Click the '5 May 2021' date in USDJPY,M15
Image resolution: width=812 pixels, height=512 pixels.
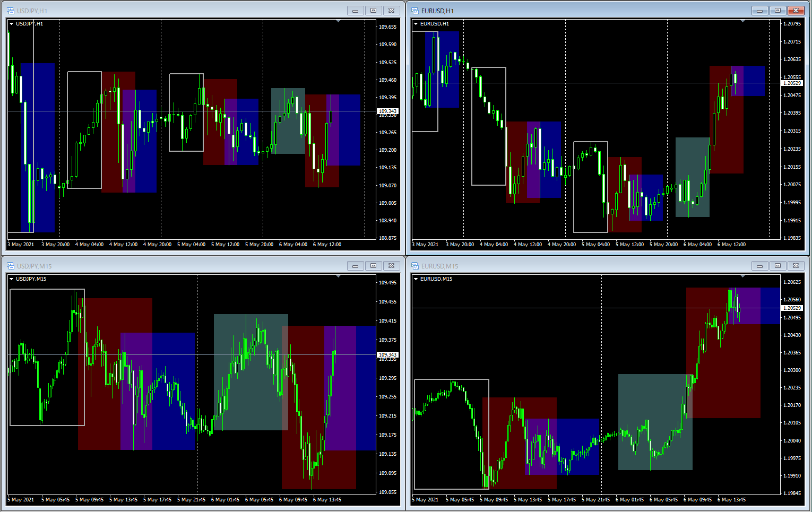point(21,500)
